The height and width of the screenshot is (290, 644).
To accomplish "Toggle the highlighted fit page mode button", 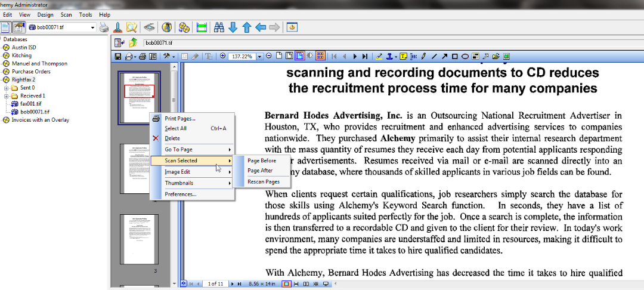I will (299, 56).
